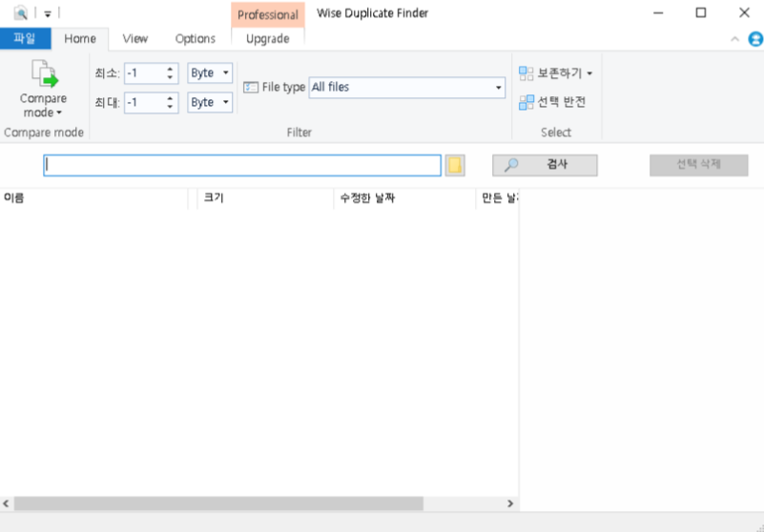
Task: Collapse the ribbon with the chevron
Action: click(734, 39)
